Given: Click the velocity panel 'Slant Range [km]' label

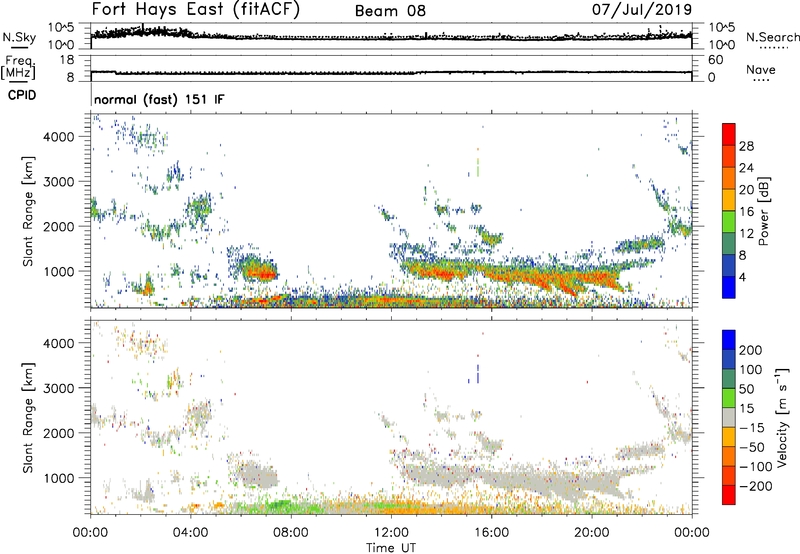Looking at the screenshot, I should point(28,417).
